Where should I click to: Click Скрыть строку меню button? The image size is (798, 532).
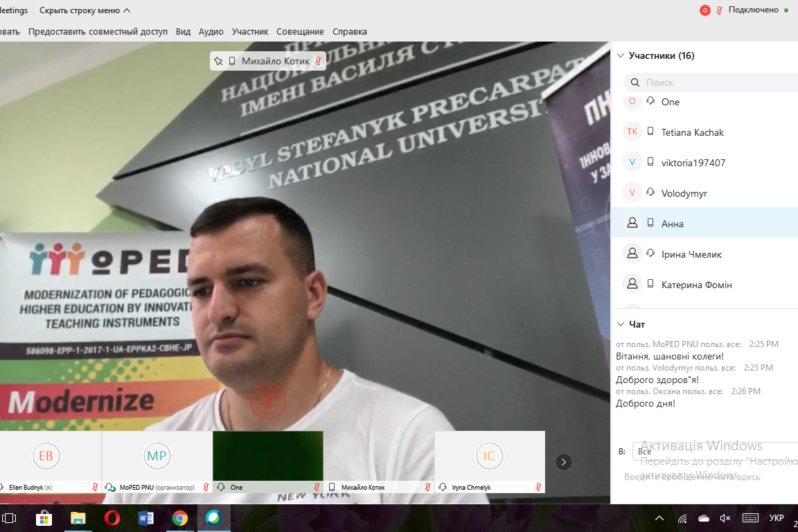(85, 10)
